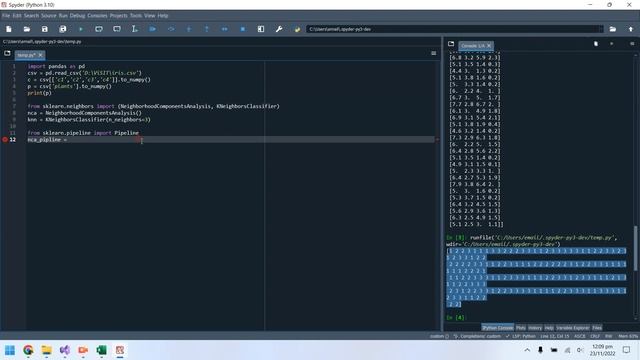
Task: Maximize the current pane
Action: click(261, 29)
